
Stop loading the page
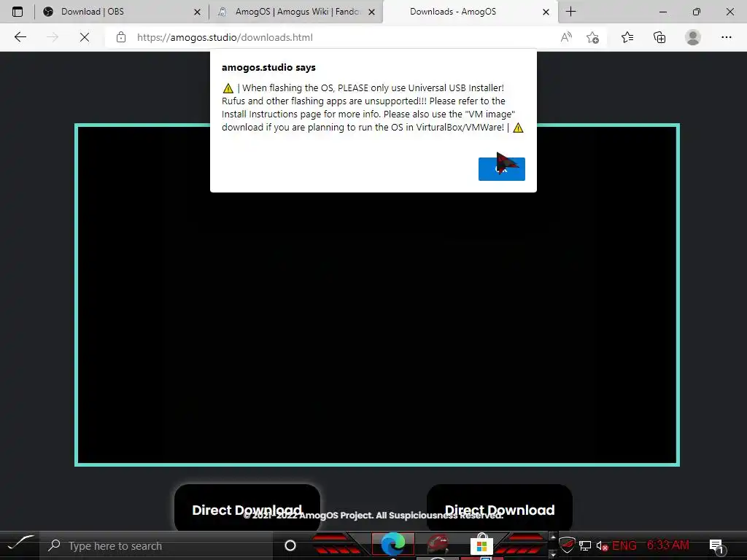coord(85,37)
